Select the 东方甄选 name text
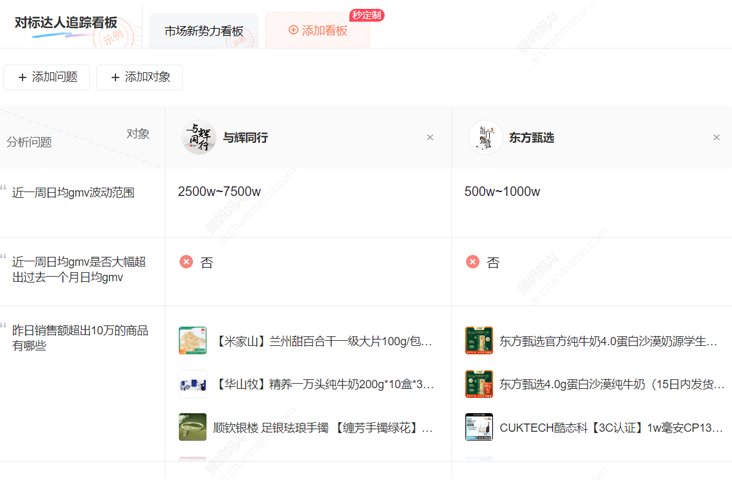The height and width of the screenshot is (480, 732). coord(532,138)
